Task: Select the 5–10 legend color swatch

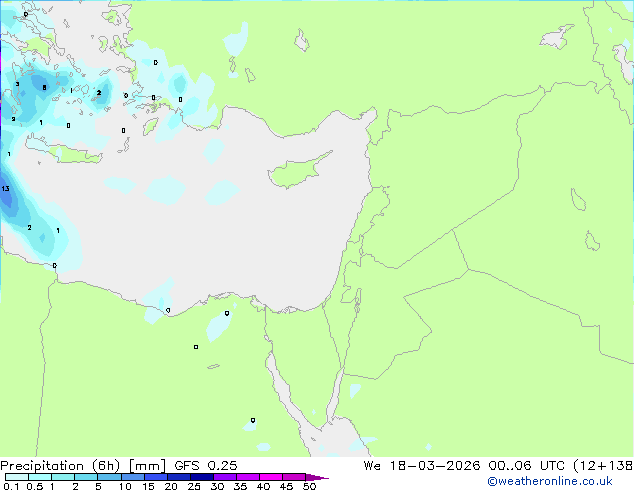Action: 109,477
